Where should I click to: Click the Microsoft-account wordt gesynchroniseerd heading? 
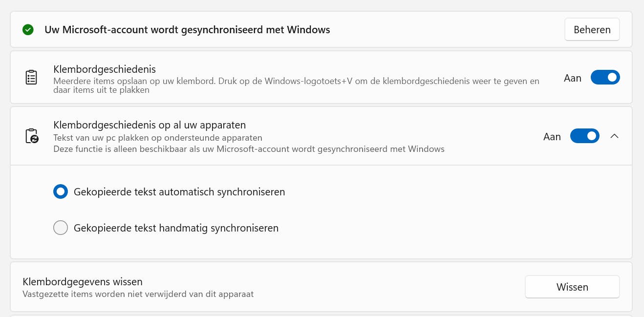[x=187, y=30]
